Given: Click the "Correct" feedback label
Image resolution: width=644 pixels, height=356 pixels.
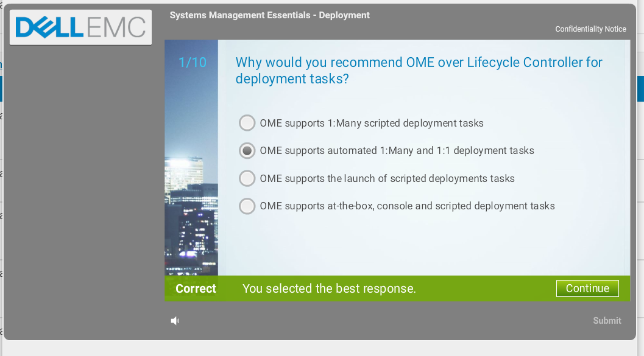Looking at the screenshot, I should coord(196,288).
